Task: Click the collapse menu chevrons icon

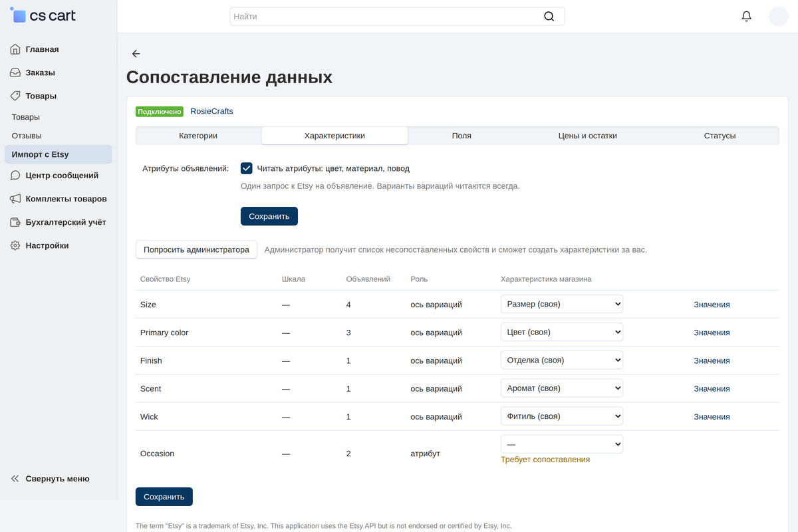Action: 15,479
